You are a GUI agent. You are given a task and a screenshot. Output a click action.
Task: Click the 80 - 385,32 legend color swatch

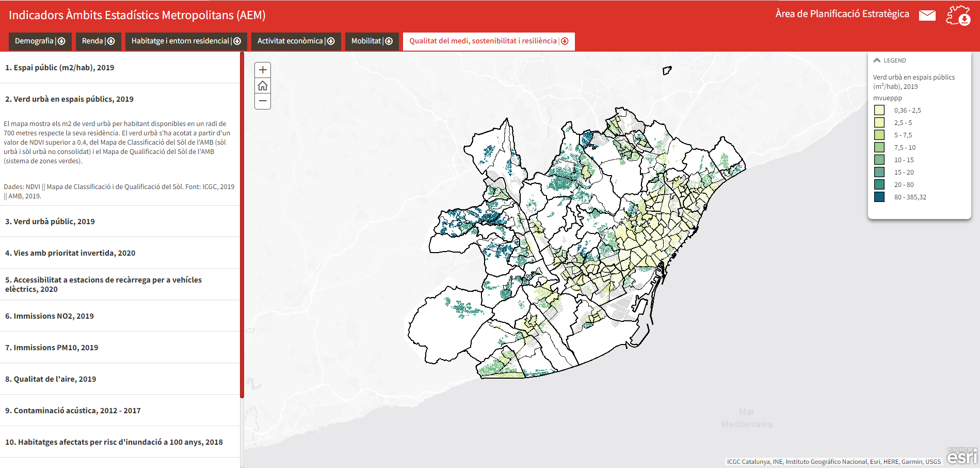[x=879, y=197]
